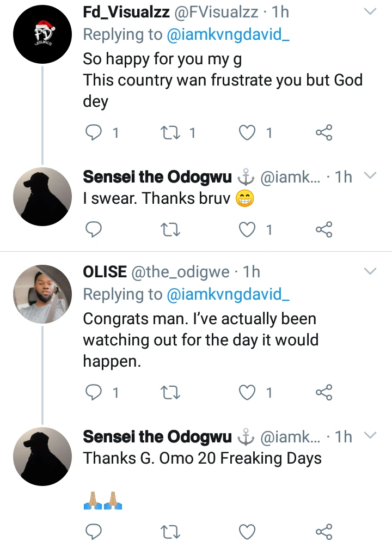
Task: Share the "I swear. Thanks bruv" tweet
Action: click(x=324, y=229)
